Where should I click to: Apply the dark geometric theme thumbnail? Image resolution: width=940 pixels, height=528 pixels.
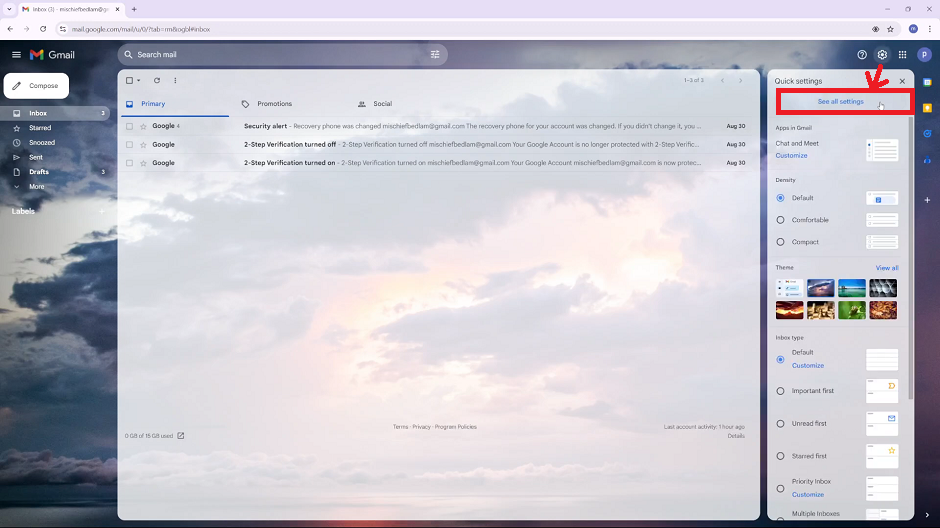pyautogui.click(x=883, y=288)
